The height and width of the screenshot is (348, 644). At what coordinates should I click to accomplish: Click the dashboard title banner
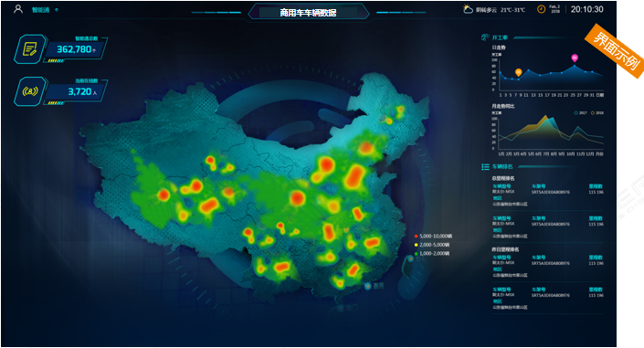click(308, 12)
